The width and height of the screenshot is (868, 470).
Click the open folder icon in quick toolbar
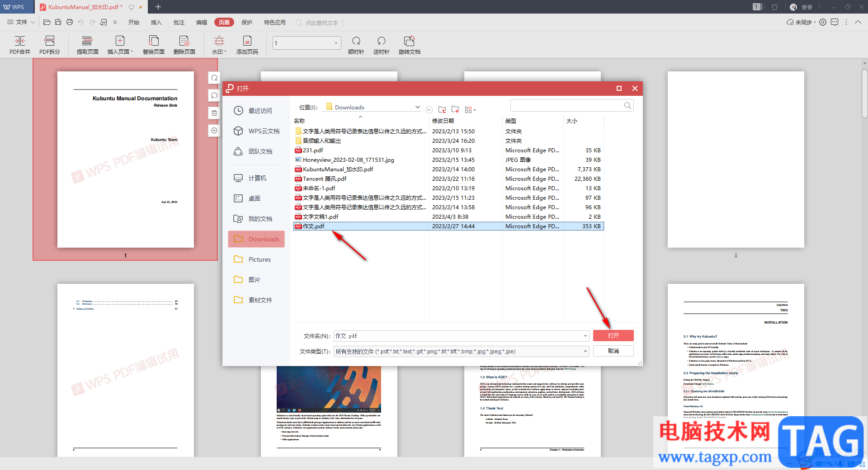[47, 22]
